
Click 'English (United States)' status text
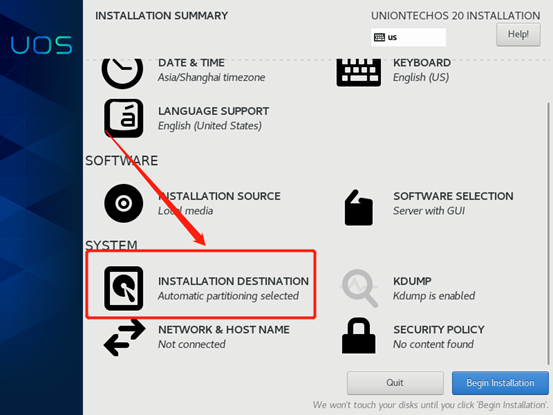click(x=210, y=126)
